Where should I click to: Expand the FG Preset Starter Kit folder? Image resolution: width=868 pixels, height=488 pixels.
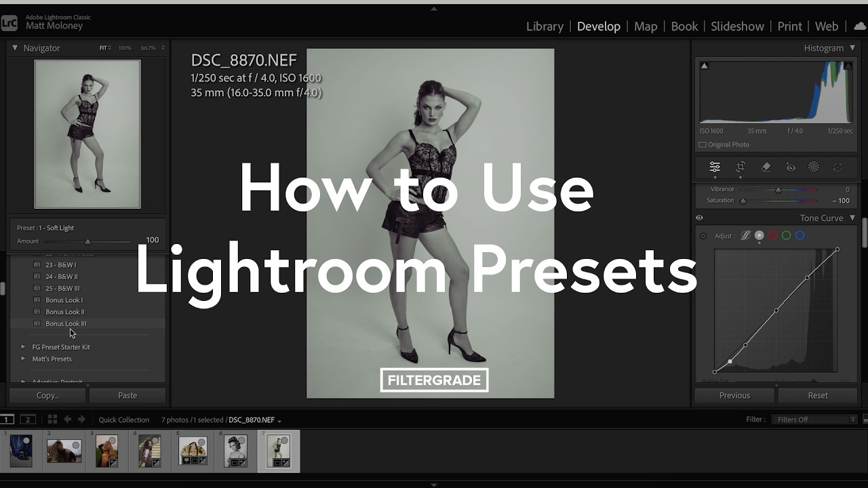(23, 347)
